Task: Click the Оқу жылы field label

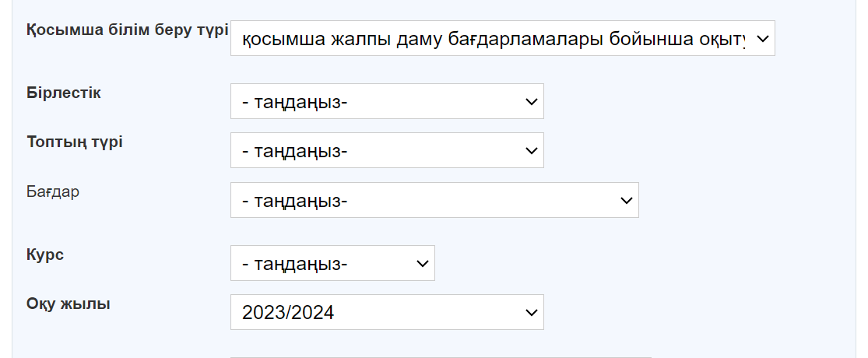Action: tap(69, 304)
